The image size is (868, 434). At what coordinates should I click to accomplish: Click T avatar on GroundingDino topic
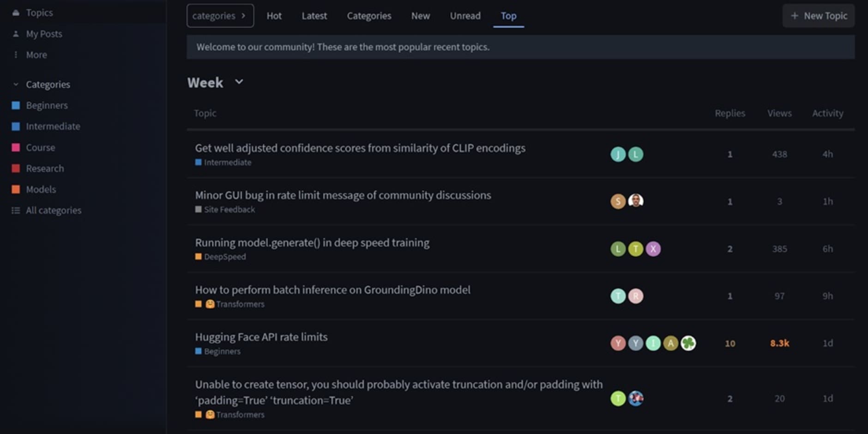[618, 296]
